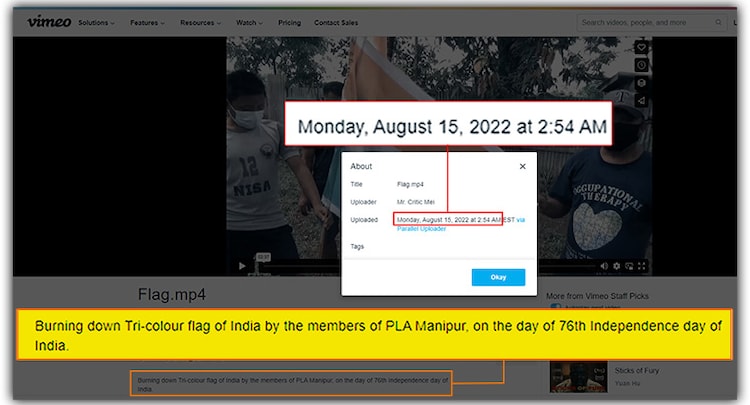Open the share video icon
The width and height of the screenshot is (750, 405).
[x=642, y=101]
